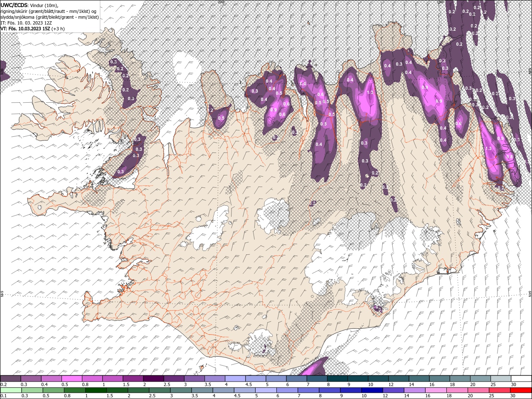Pick the upper legend swatch labeled 5

276,378
